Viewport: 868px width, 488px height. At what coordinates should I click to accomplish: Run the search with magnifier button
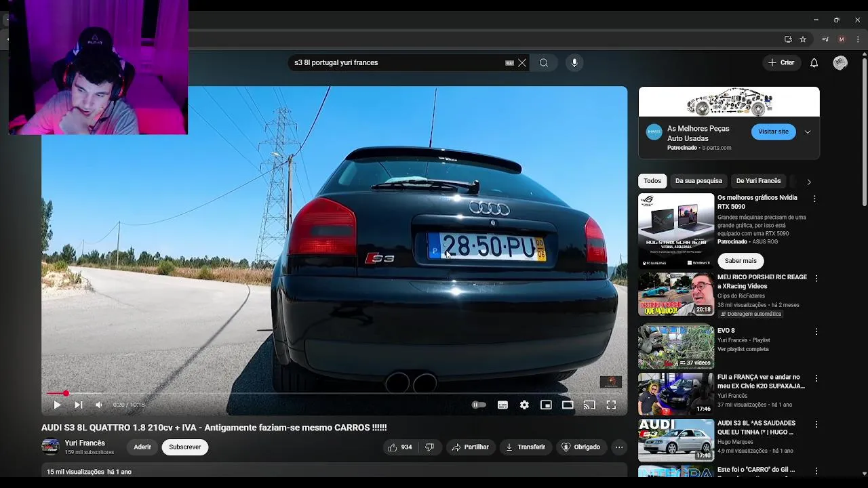coord(544,63)
